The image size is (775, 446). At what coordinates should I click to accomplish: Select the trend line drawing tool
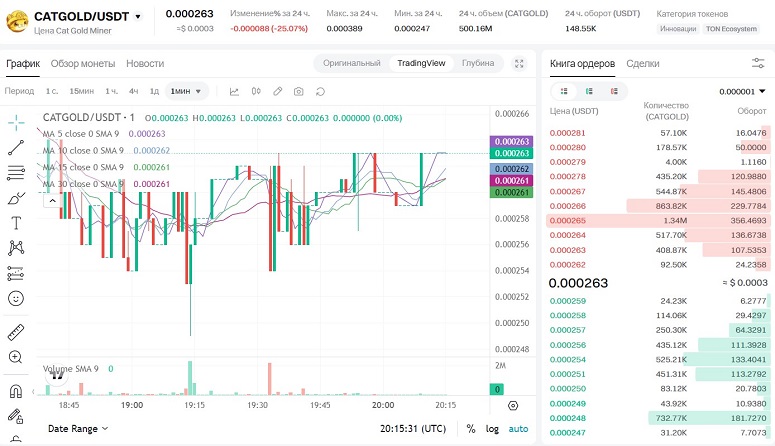(x=16, y=147)
